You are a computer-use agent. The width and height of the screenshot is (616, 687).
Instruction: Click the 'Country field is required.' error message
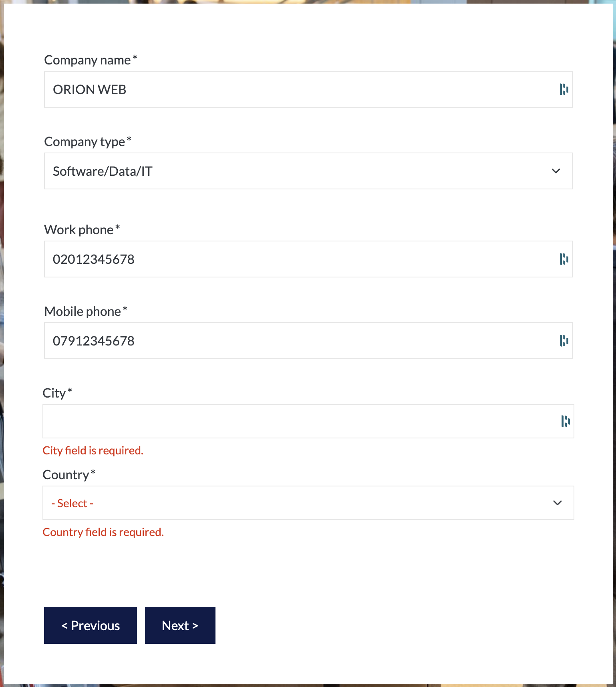103,532
